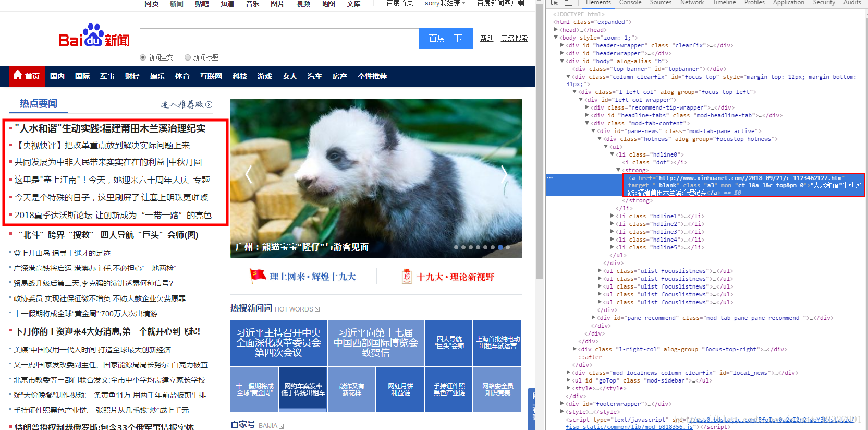
Task: Expand the headline-tabs div node
Action: [587, 115]
